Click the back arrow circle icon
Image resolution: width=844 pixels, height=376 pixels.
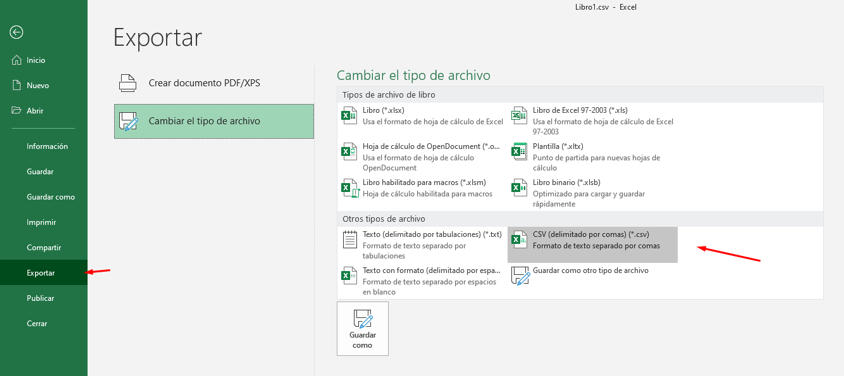point(17,33)
